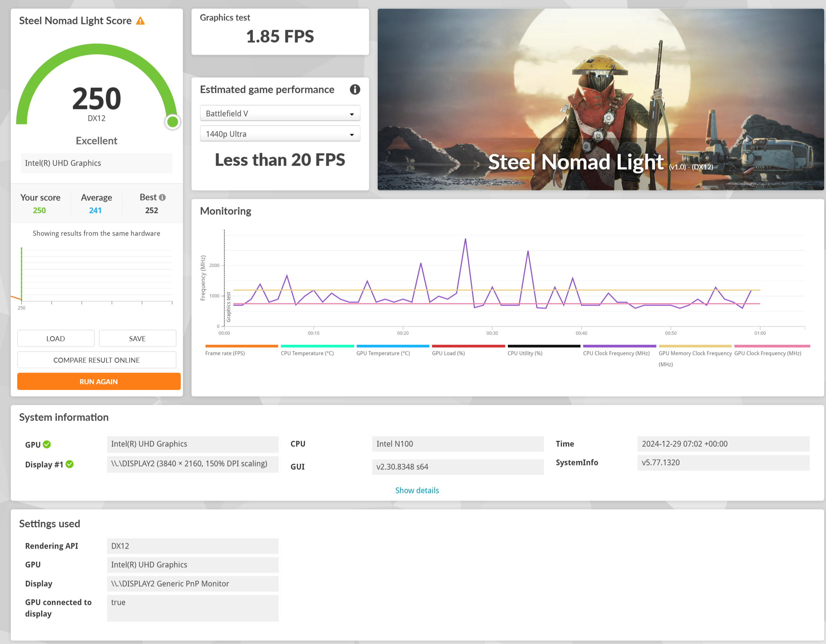Open the 1440p Ultra resolution dropdown
Viewport: 826px width, 644px height.
280,134
